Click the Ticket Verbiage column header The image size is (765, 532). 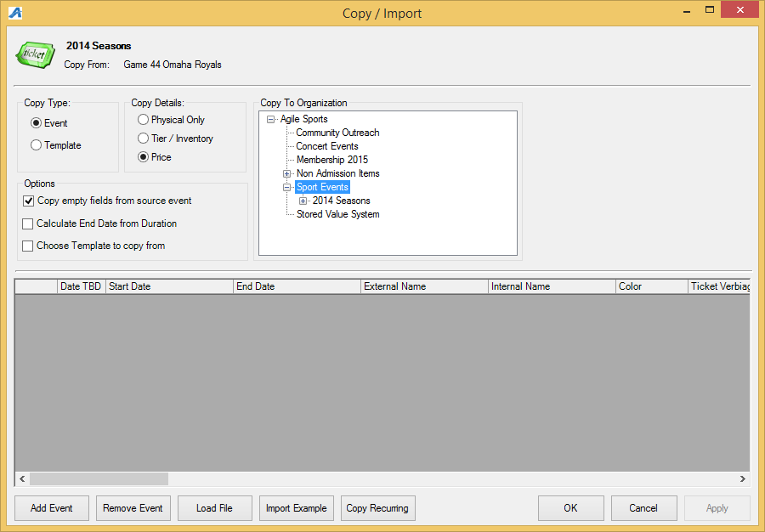pos(718,286)
